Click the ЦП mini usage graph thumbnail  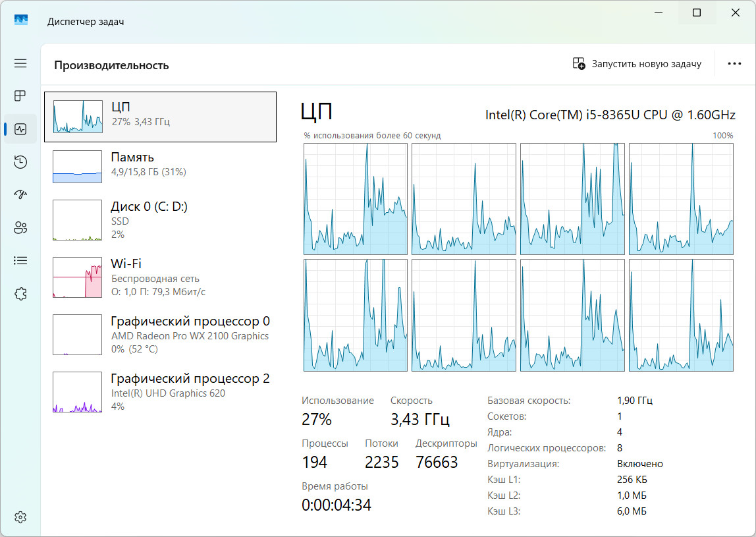(x=78, y=116)
